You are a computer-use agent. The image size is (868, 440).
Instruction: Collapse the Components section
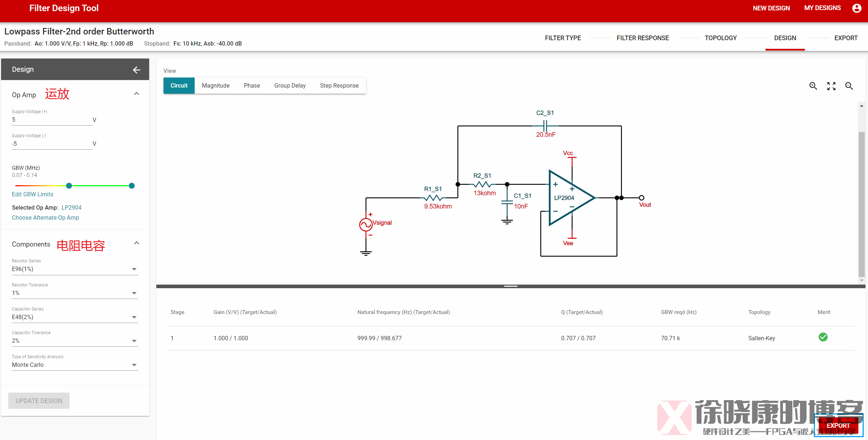[x=136, y=243]
